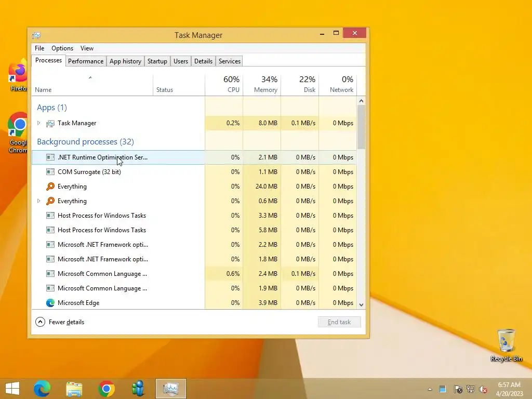This screenshot has height=399, width=532.
Task: Open the Recycle Bin desktop icon
Action: click(x=506, y=345)
